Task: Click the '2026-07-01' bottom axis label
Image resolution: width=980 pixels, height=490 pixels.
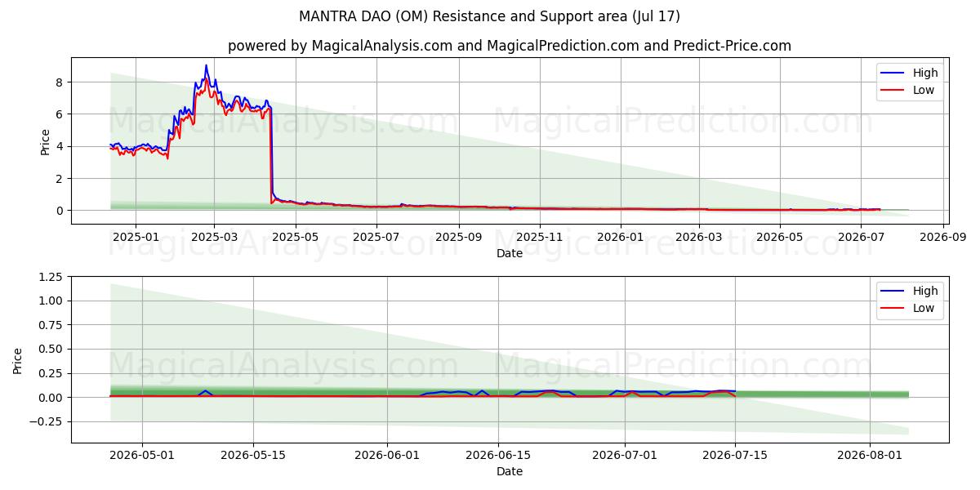Action: (x=625, y=455)
